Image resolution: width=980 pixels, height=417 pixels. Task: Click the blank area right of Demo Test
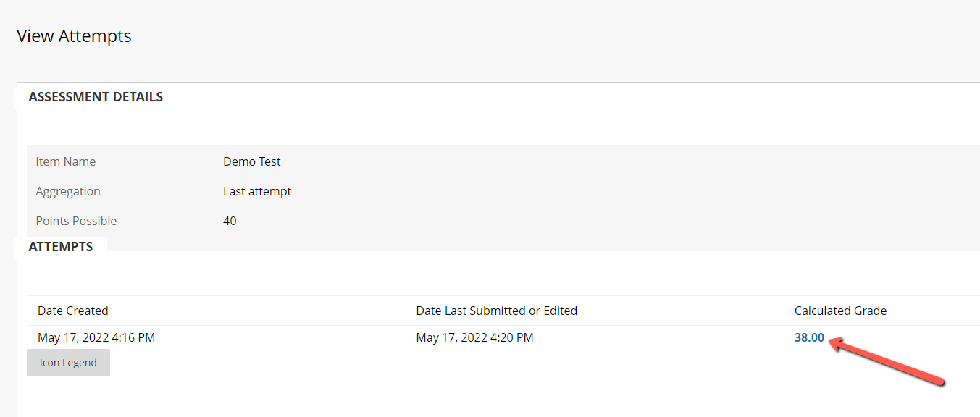coord(630,161)
